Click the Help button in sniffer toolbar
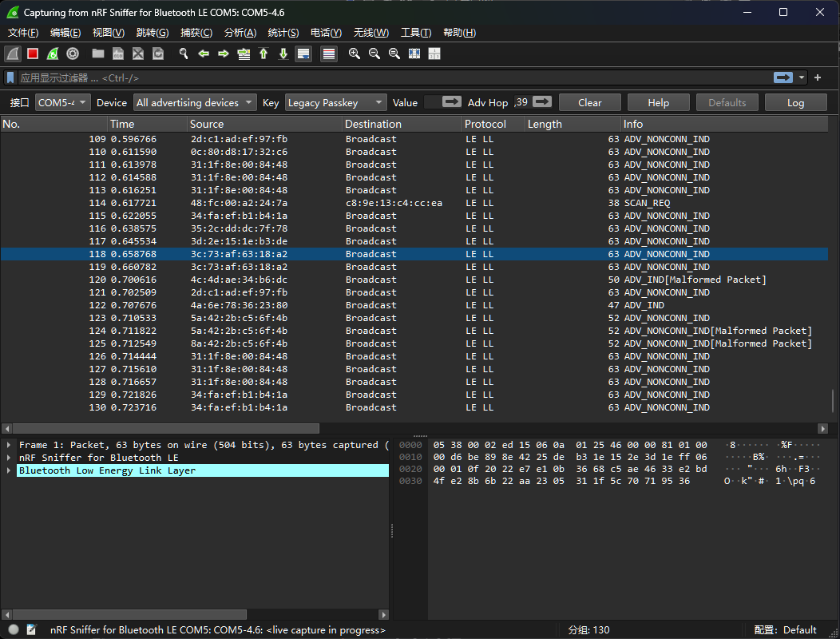840x639 pixels. (x=659, y=102)
